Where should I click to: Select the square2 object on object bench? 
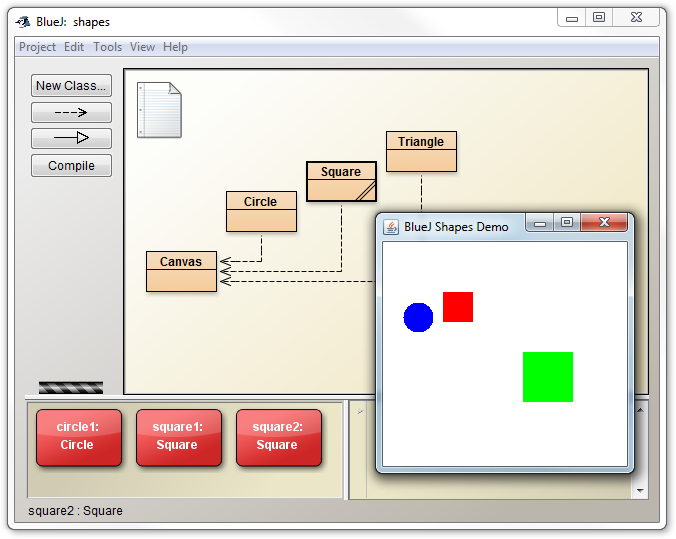[x=279, y=437]
